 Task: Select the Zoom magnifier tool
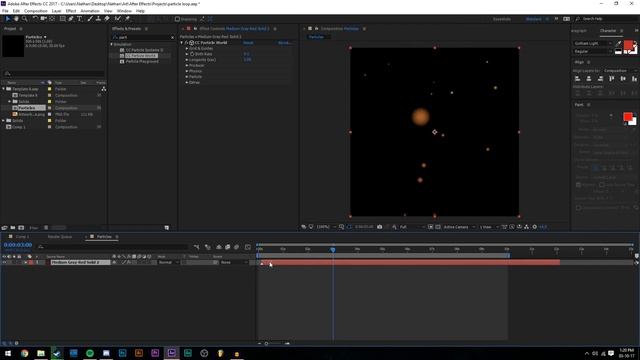coord(24,19)
